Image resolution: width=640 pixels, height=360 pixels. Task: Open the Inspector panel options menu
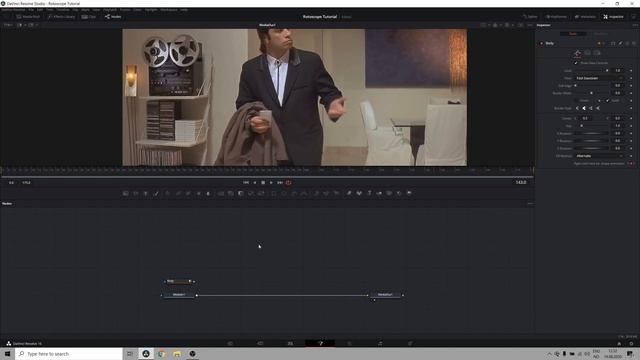635,25
